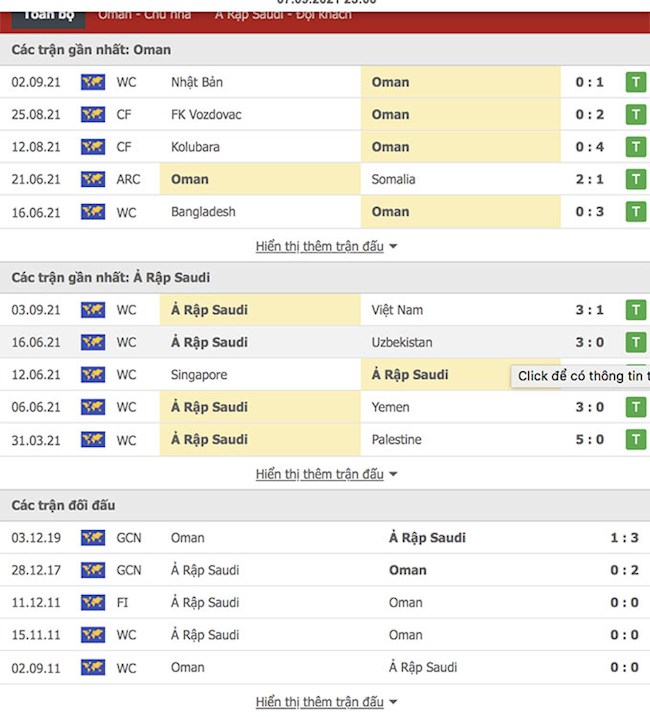650x717 pixels.
Task: Open the Uzbekistan team link
Action: coord(402,342)
